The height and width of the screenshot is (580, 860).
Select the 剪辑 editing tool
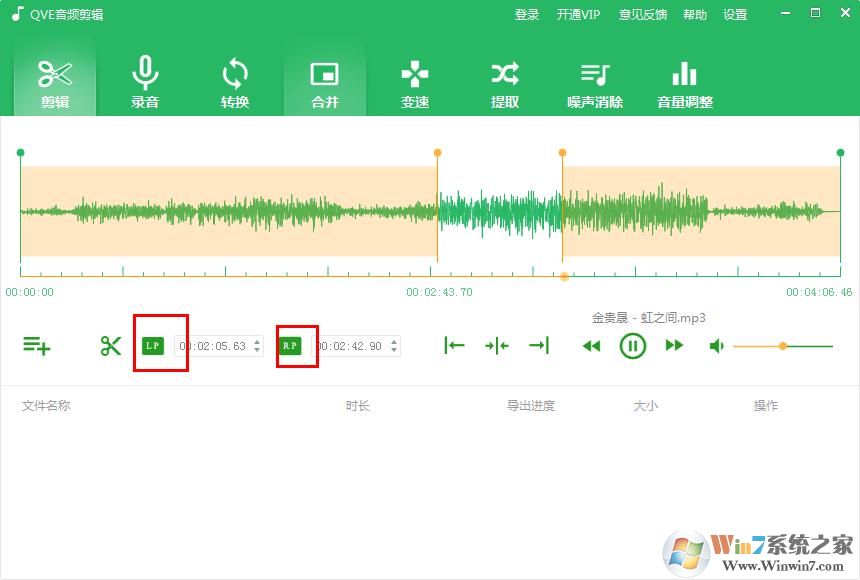pos(54,82)
